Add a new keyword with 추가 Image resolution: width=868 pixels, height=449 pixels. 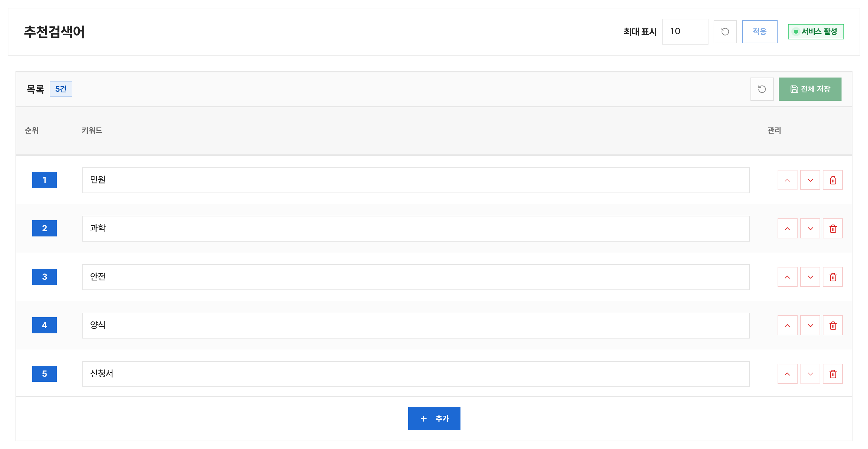[x=434, y=419]
